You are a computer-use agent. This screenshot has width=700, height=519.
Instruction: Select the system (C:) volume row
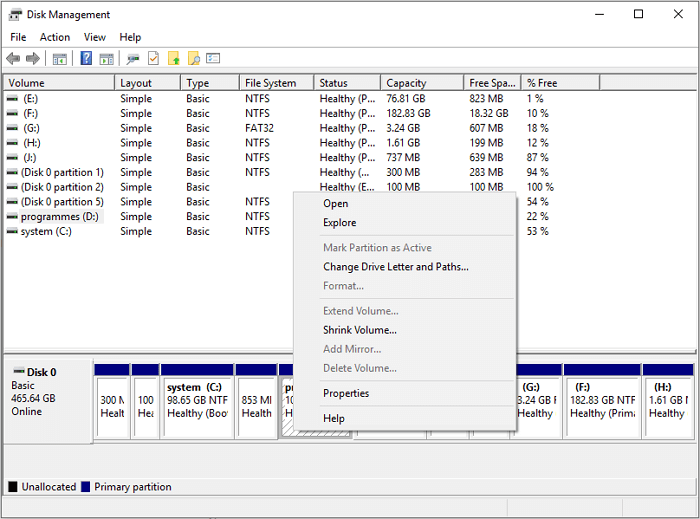(45, 231)
